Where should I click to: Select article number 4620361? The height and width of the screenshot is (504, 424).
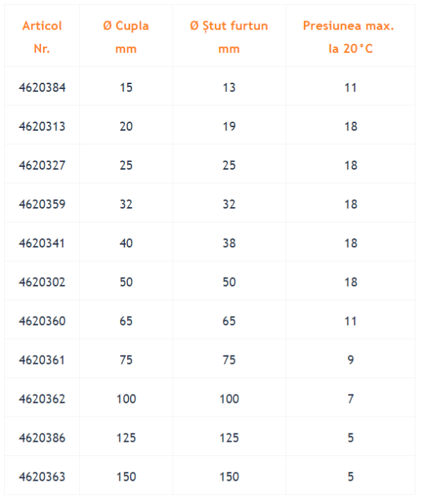pos(42,360)
